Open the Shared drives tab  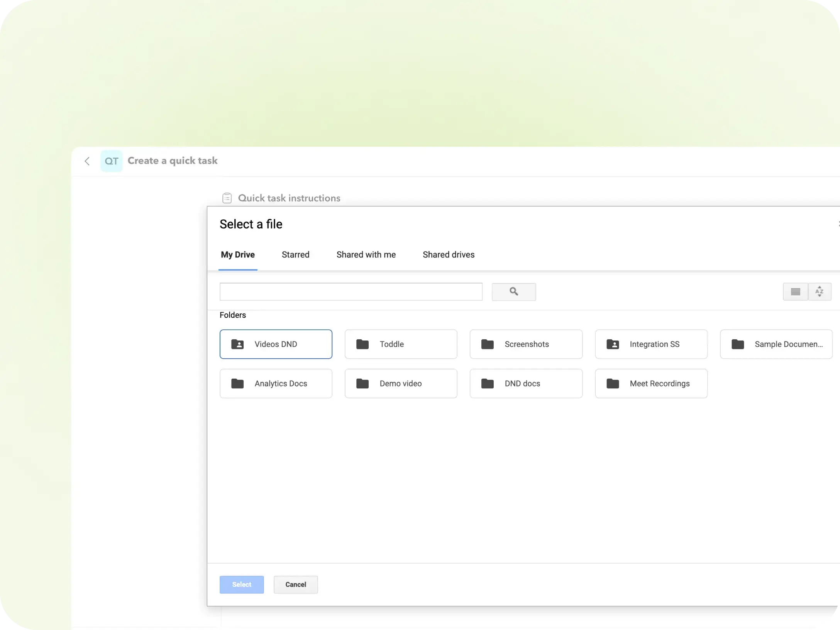tap(448, 255)
